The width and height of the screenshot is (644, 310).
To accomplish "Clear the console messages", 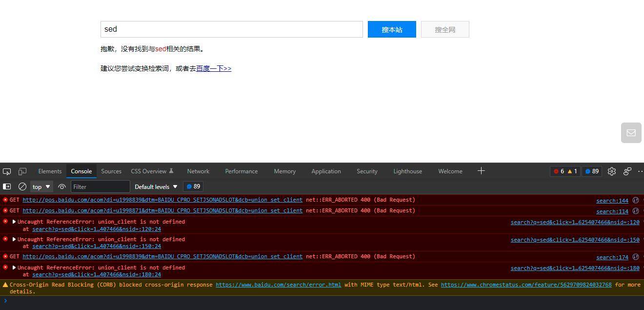I will click(x=22, y=186).
